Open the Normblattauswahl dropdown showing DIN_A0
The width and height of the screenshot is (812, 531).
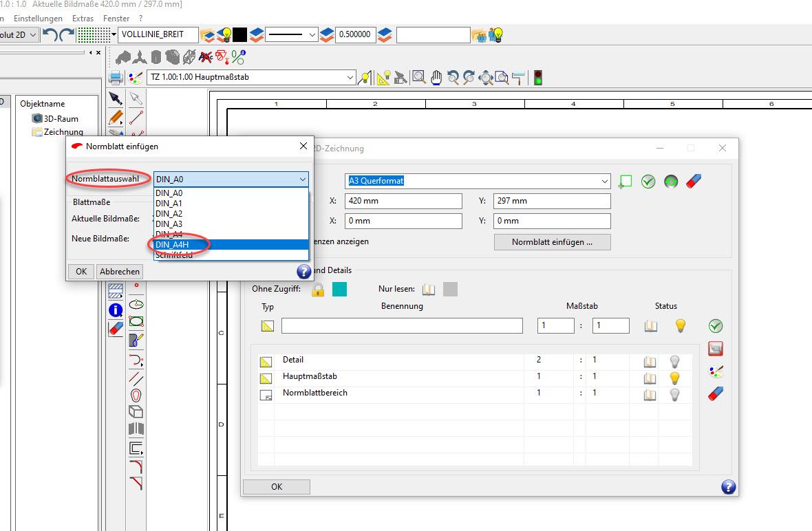pos(231,179)
